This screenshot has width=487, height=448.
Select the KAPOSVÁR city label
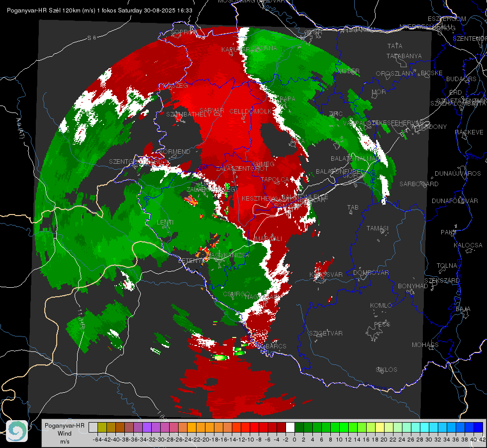click(326, 275)
